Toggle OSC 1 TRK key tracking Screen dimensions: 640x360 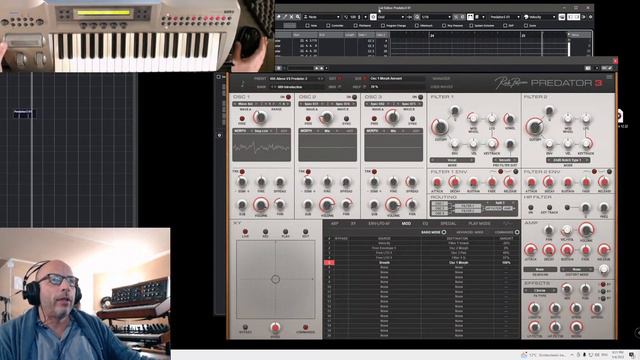tap(242, 171)
